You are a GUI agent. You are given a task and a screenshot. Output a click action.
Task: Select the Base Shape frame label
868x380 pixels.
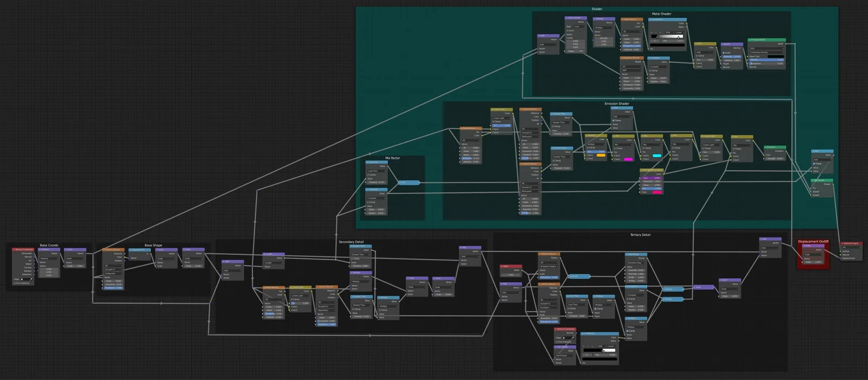[x=153, y=245]
